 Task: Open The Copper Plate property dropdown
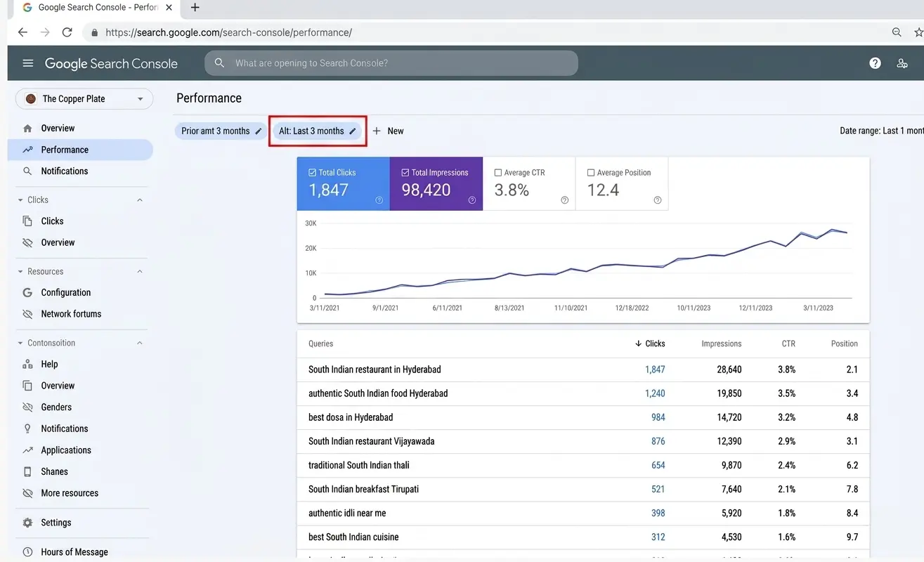(x=84, y=99)
